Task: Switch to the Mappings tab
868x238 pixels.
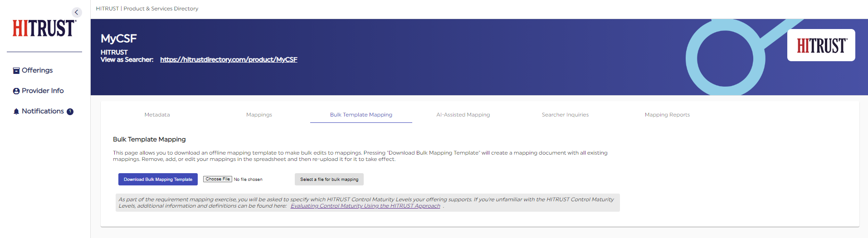Action: click(259, 115)
